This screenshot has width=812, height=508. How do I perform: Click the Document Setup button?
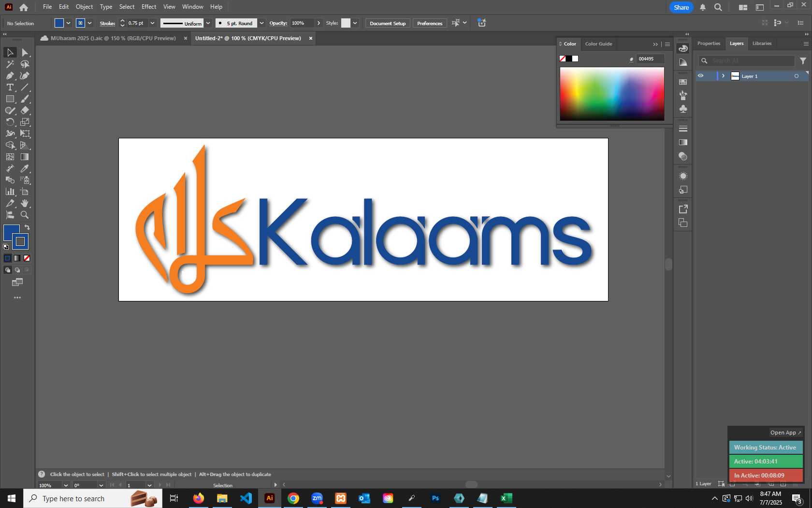click(388, 23)
